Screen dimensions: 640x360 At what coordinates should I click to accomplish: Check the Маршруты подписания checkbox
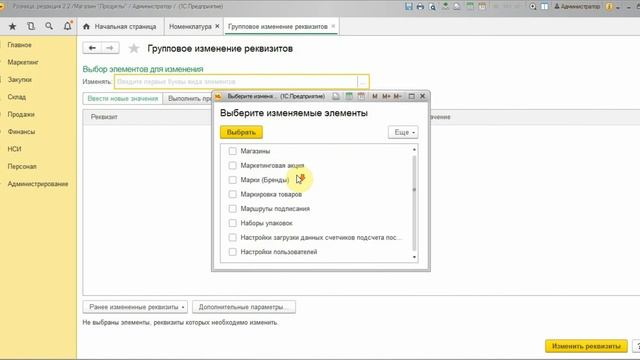tap(232, 209)
